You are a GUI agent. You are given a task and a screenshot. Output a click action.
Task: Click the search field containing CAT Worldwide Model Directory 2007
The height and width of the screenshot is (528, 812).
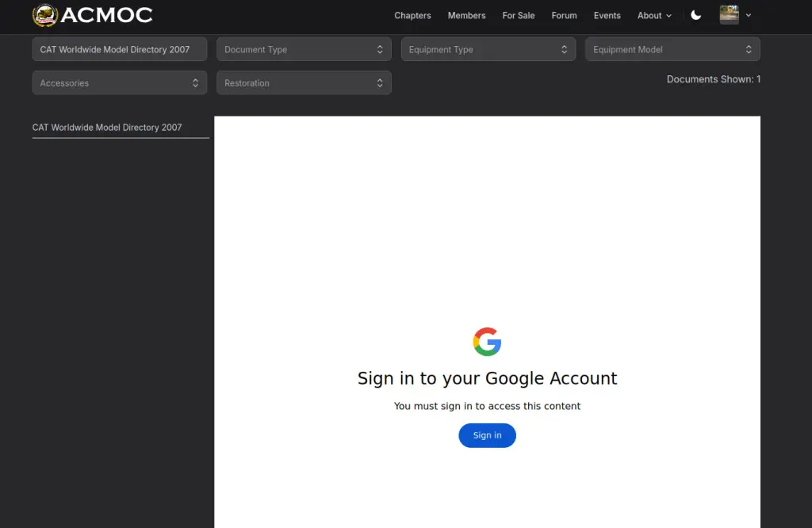(120, 49)
